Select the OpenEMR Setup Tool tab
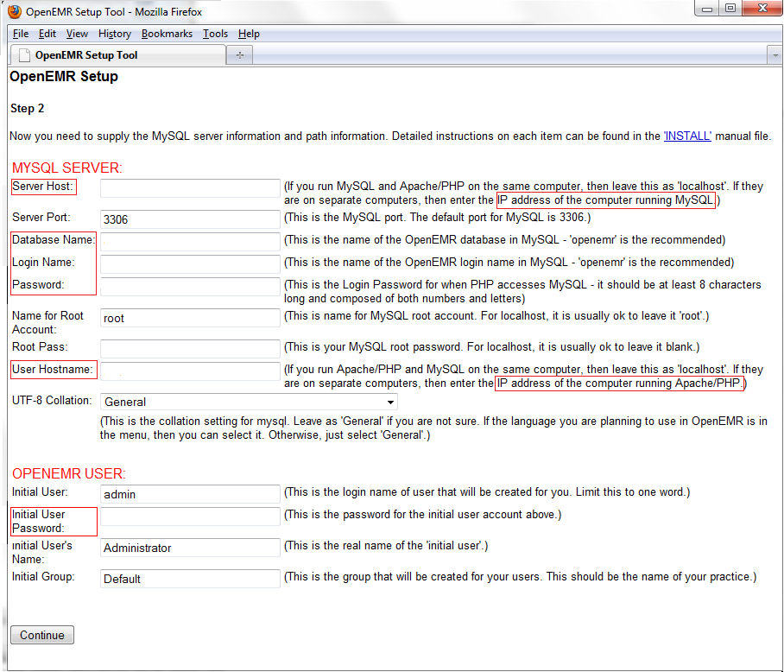This screenshot has width=784, height=672. 117,55
